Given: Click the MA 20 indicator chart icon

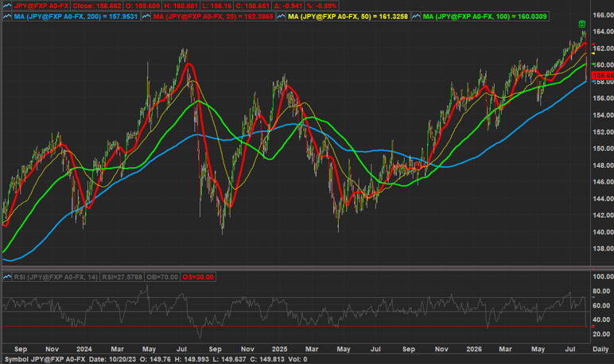Looking at the screenshot, I should tap(146, 17).
